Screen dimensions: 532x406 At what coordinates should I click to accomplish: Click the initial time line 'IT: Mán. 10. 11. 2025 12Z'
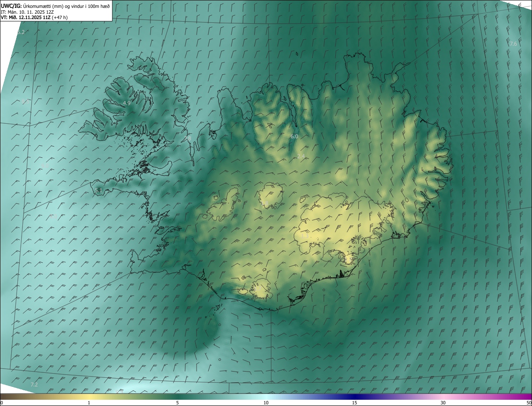point(27,12)
